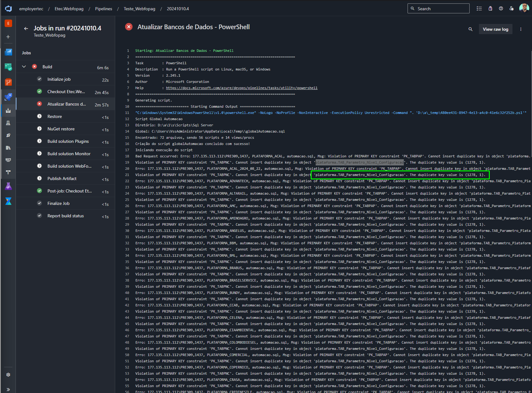Open Azure Boards in sidebar
This screenshot has width=532, height=393.
coord(8,67)
